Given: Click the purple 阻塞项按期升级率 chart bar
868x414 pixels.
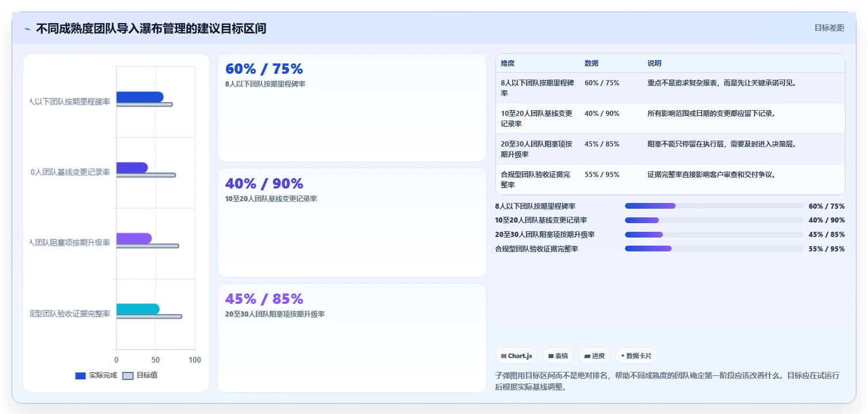Looking at the screenshot, I should pos(134,238).
